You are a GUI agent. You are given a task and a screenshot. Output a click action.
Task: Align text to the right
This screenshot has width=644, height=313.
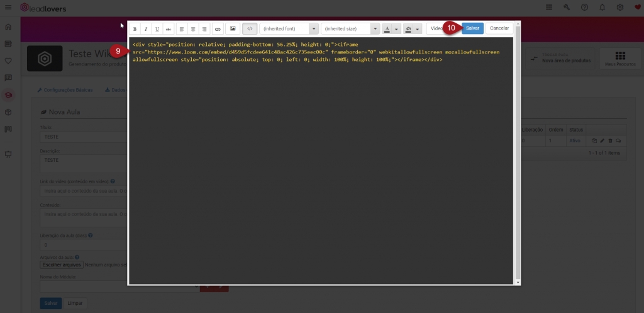click(204, 29)
